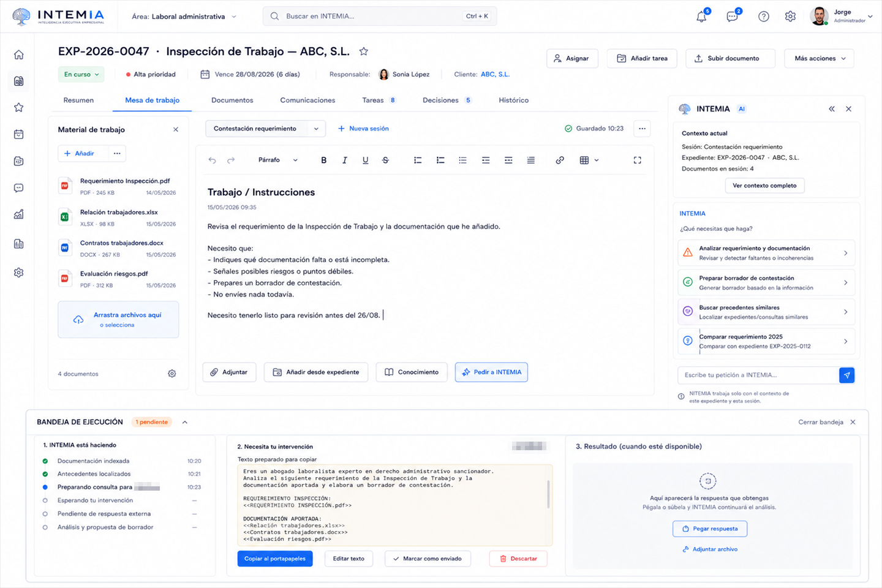This screenshot has width=882, height=588.
Task: Click the scrollbar in the prepared text box
Action: tap(548, 494)
